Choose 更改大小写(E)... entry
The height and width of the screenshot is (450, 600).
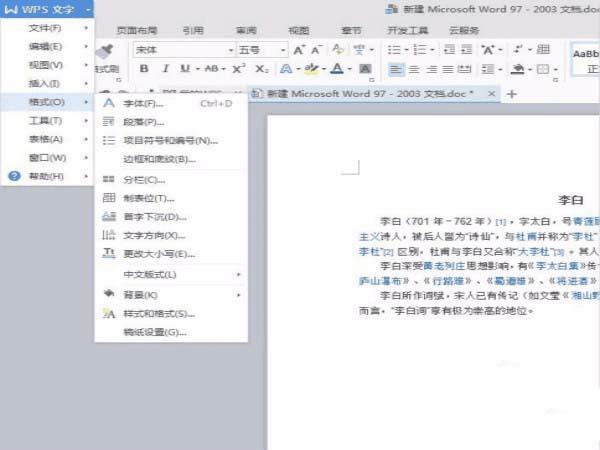click(171, 254)
